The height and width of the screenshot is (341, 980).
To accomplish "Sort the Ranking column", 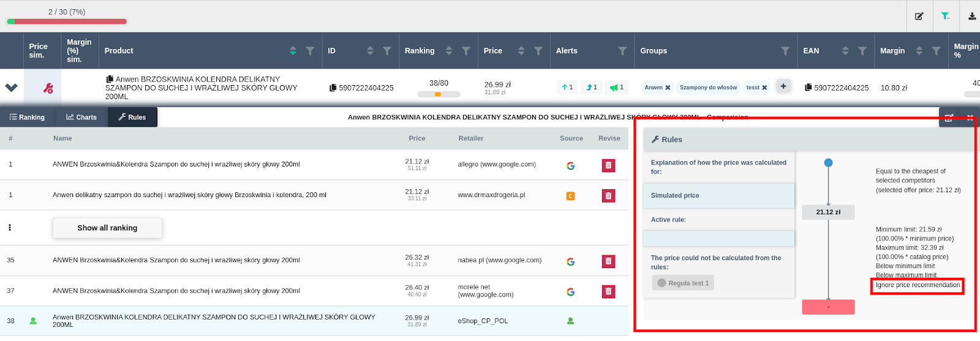I will click(449, 51).
